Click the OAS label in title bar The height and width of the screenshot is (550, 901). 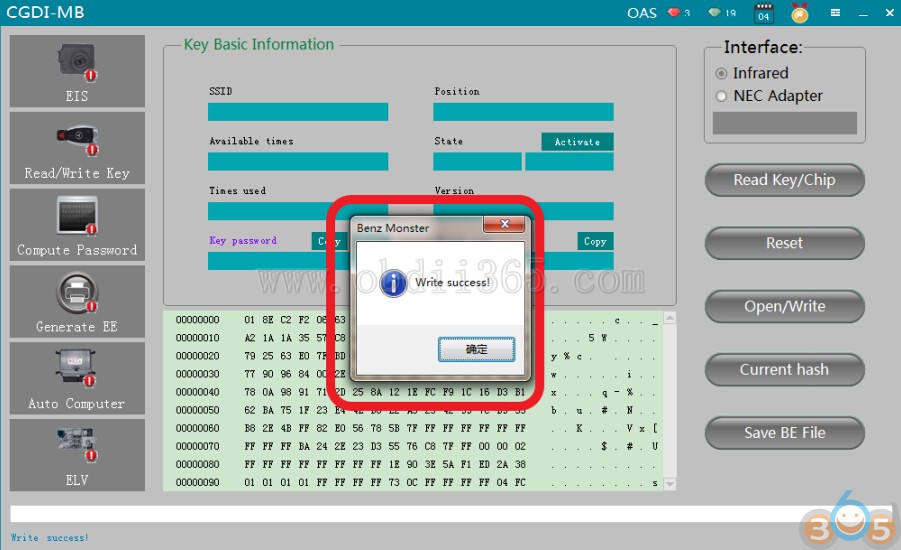(x=641, y=13)
